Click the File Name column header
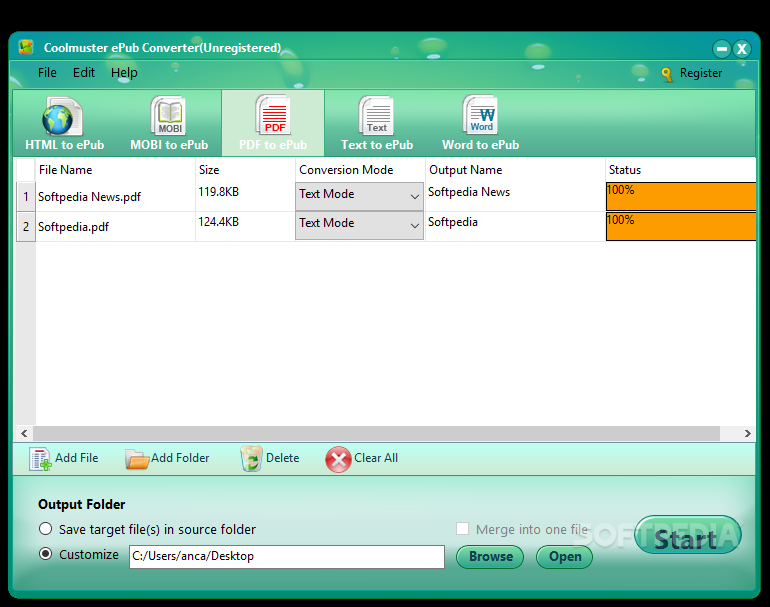 pyautogui.click(x=115, y=170)
